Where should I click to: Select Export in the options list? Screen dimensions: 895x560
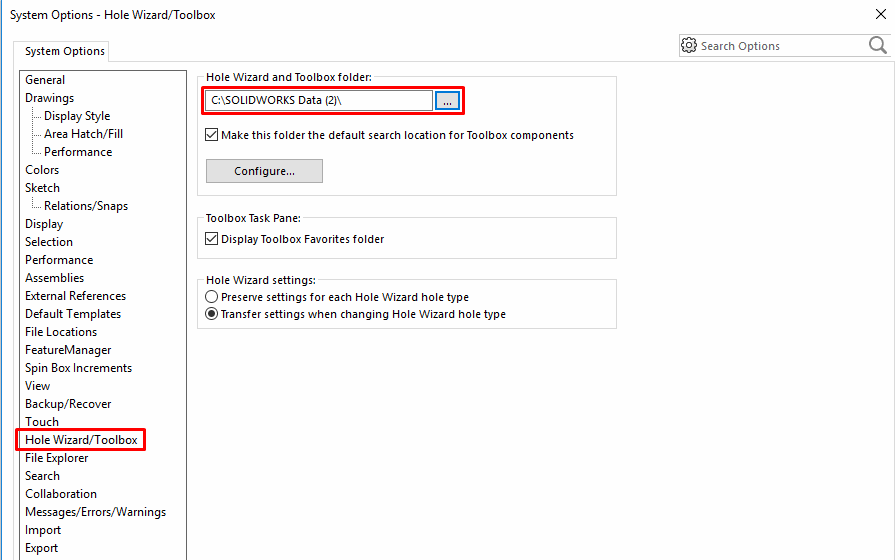[42, 548]
